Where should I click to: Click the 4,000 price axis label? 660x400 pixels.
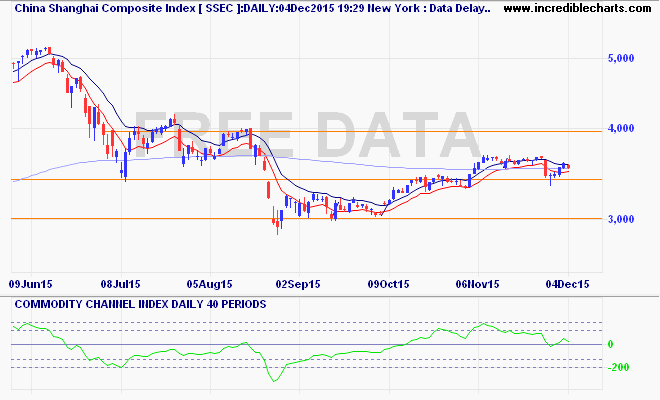click(621, 128)
